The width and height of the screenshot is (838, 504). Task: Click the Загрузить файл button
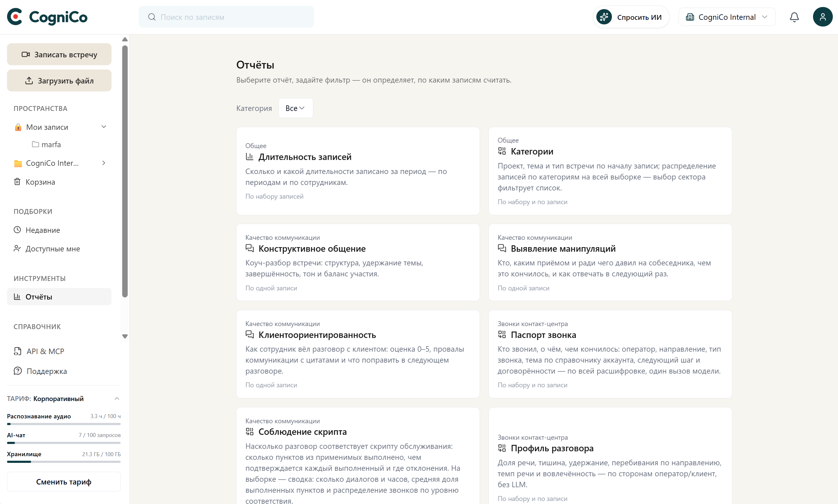point(59,80)
